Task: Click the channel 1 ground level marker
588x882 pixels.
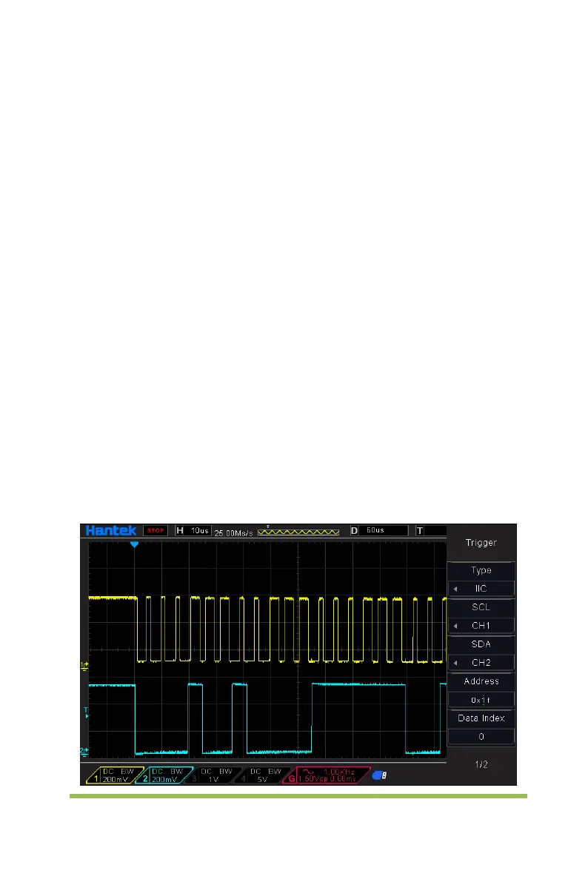Action: click(x=84, y=666)
